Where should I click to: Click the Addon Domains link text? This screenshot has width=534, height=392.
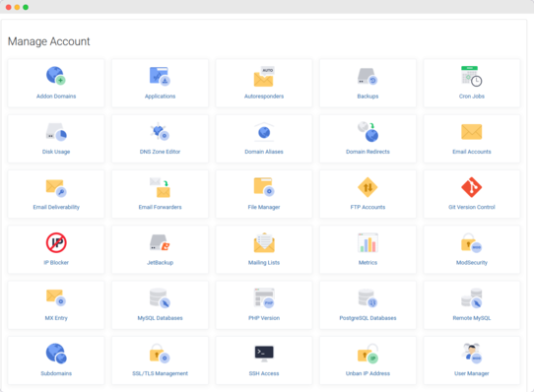pos(56,97)
